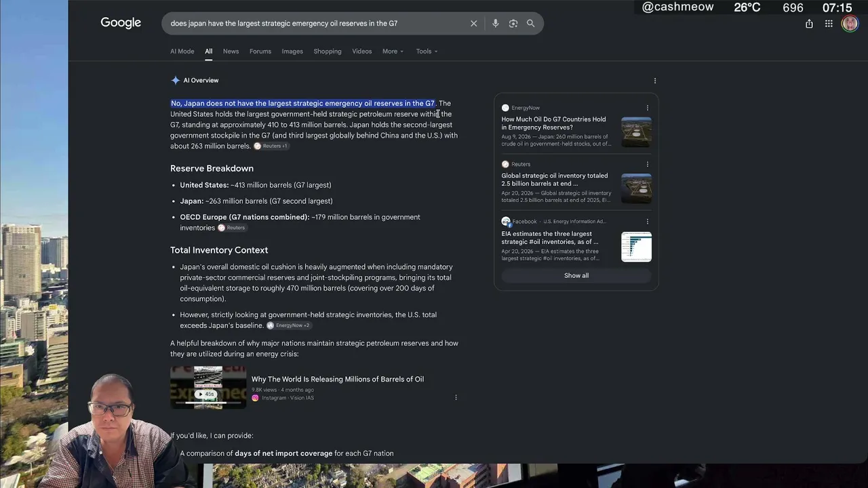Open AI Overview three-dot options menu
868x488 pixels.
tap(654, 81)
